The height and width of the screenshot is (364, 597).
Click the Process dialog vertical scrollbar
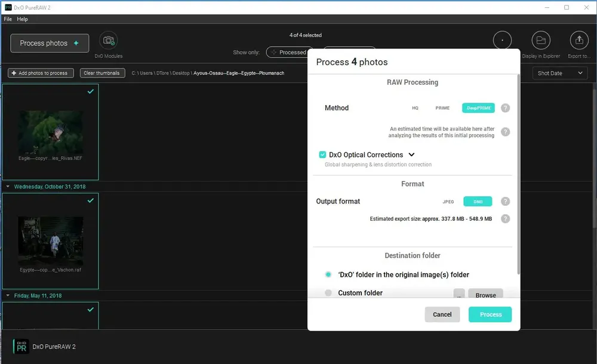518,174
